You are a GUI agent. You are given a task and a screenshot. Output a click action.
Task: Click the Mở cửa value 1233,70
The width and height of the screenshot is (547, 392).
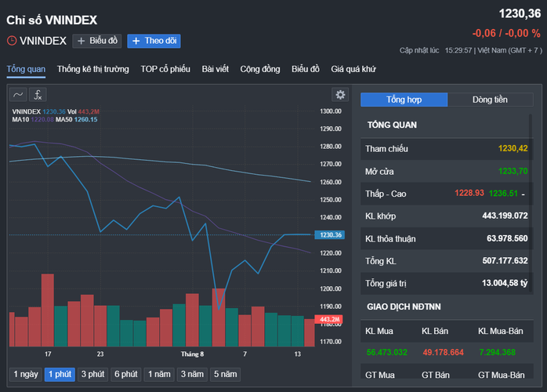tap(513, 171)
